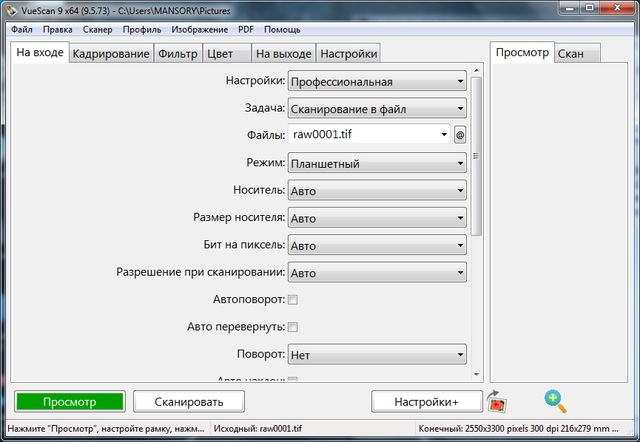
Task: Expand the Задача dropdown
Action: click(x=377, y=109)
